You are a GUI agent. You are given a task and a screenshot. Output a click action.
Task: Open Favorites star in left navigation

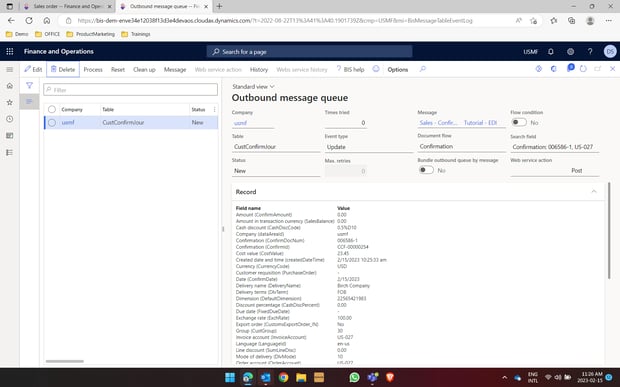pyautogui.click(x=10, y=102)
